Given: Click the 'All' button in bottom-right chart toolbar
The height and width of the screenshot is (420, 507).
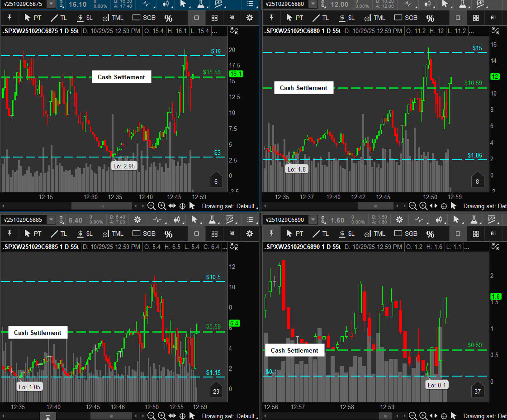Looking at the screenshot, I should (493, 234).
